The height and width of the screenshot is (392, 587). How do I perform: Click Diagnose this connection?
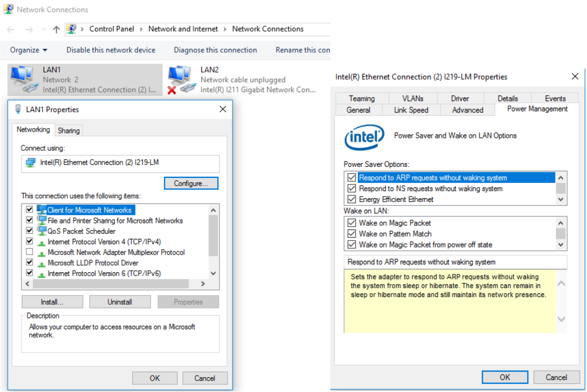coord(215,50)
